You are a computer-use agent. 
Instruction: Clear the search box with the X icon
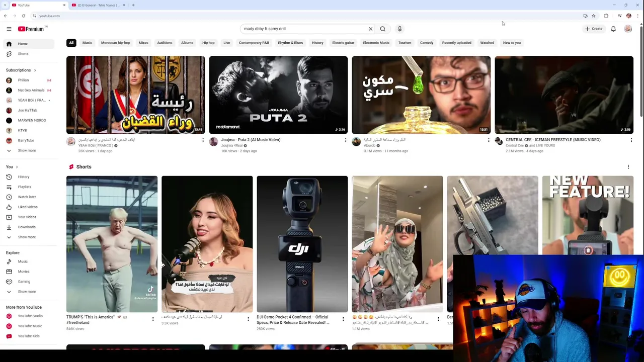[370, 29]
